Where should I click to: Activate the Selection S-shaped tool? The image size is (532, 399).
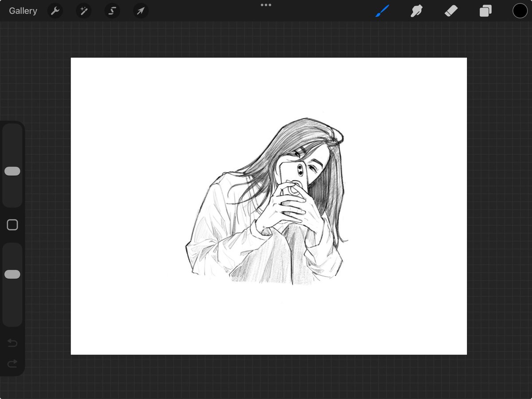112,11
